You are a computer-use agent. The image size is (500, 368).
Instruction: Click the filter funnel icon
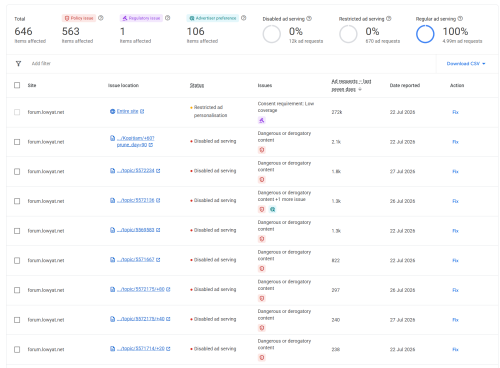(x=18, y=64)
